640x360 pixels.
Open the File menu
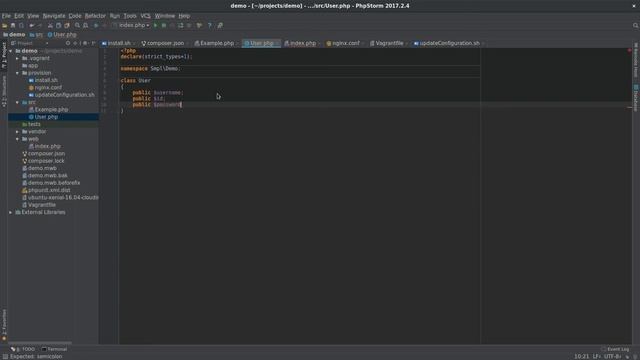tap(6, 16)
